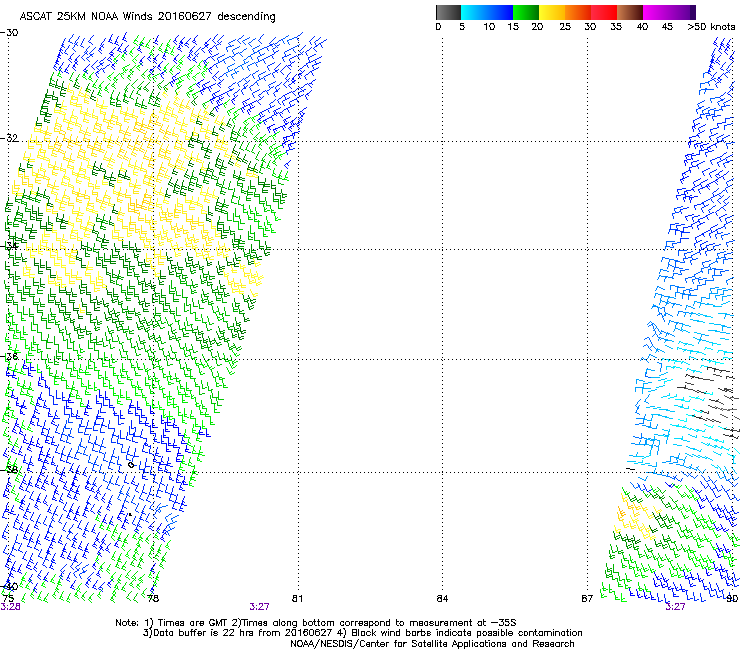This screenshot has height=650, width=740.
Task: Click the cyan-blue 5-15 knots legend segment
Action: click(x=487, y=12)
